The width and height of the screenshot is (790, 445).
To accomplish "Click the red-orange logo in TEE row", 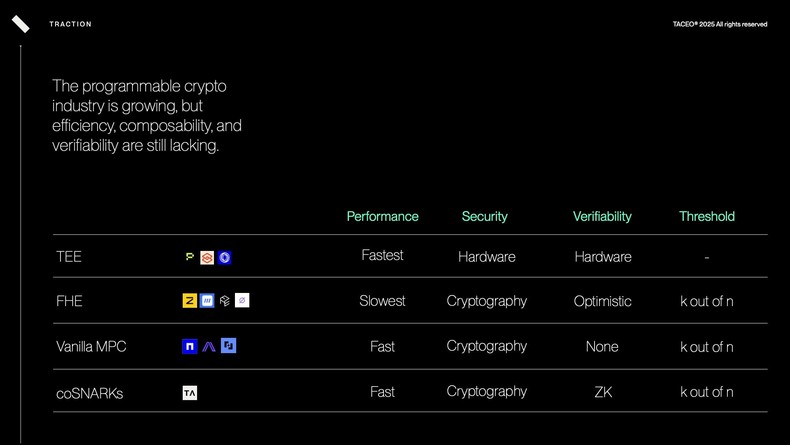I will 207,258.
